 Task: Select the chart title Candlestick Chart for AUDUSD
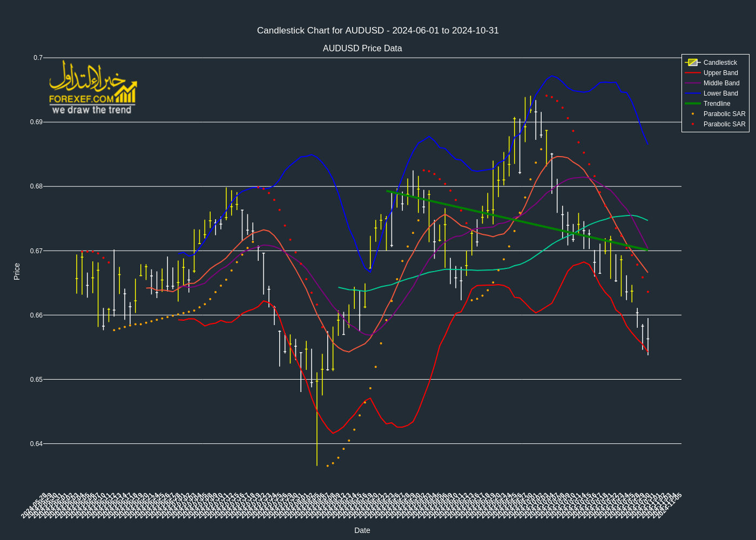(378, 31)
